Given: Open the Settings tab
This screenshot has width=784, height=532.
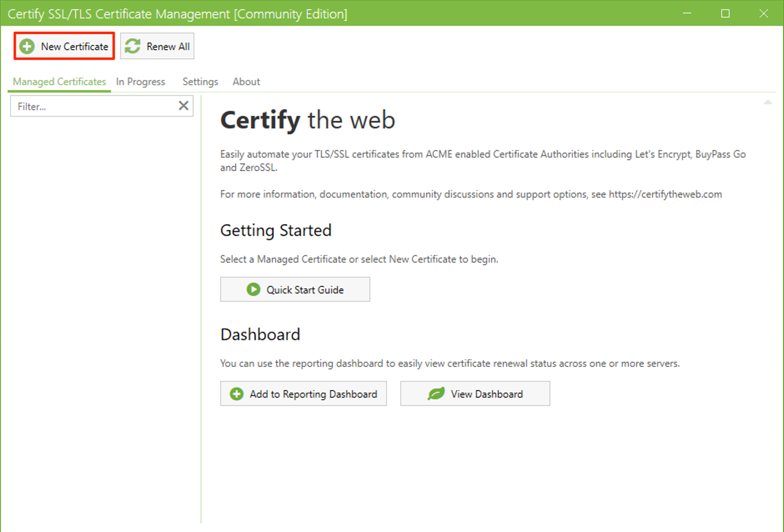Looking at the screenshot, I should [x=200, y=82].
